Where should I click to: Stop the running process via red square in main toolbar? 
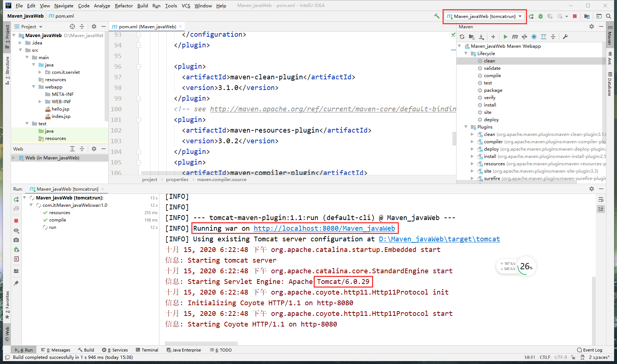pos(575,16)
